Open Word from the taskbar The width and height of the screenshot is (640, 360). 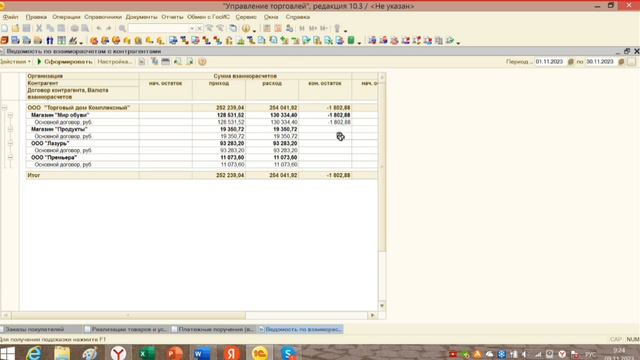(x=202, y=353)
